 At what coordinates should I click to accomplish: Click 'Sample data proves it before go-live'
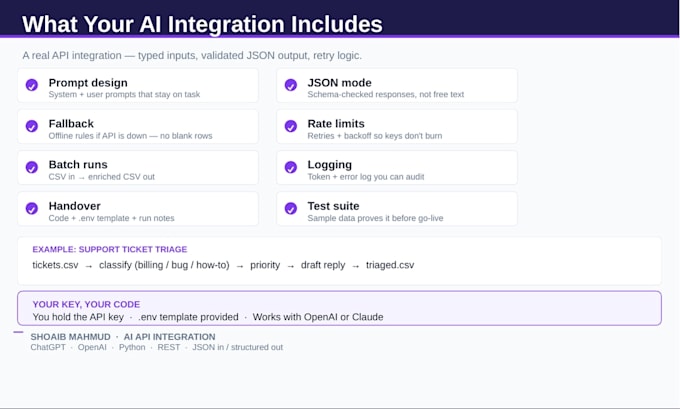(x=376, y=218)
